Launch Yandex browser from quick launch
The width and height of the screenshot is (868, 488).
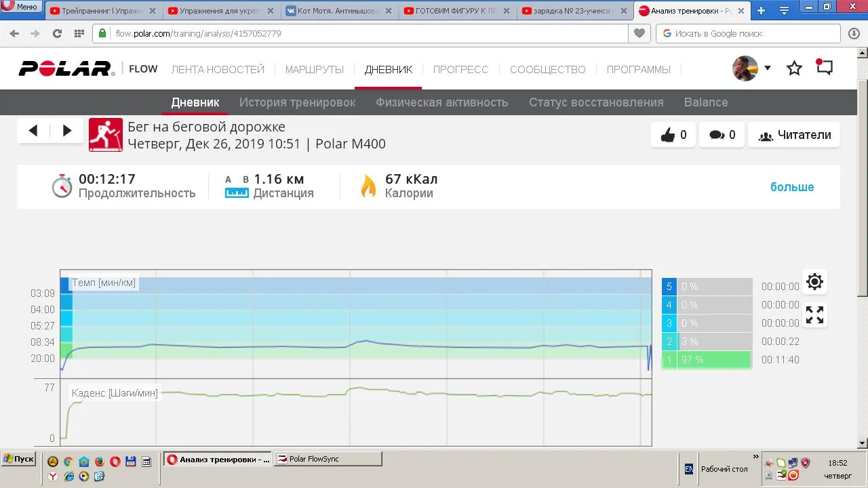[x=53, y=476]
